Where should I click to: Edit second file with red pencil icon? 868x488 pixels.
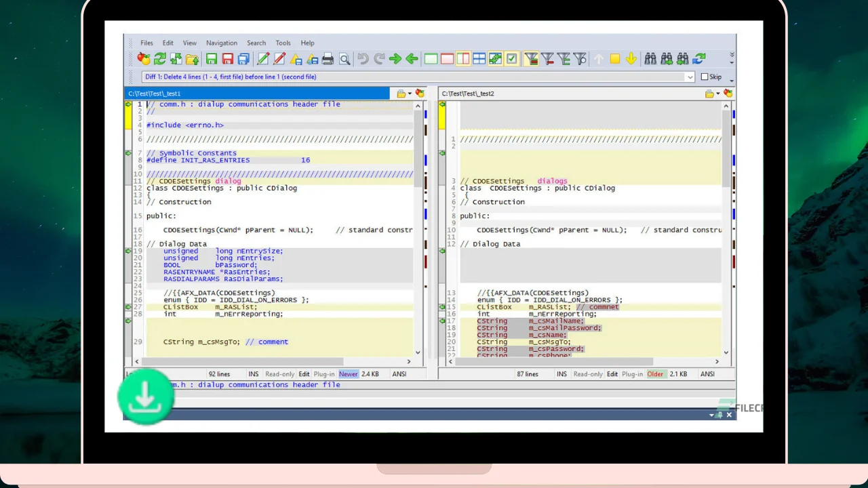tap(279, 59)
